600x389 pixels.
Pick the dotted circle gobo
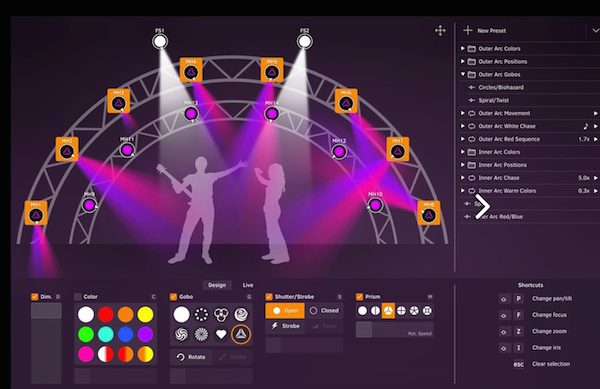[x=201, y=314]
